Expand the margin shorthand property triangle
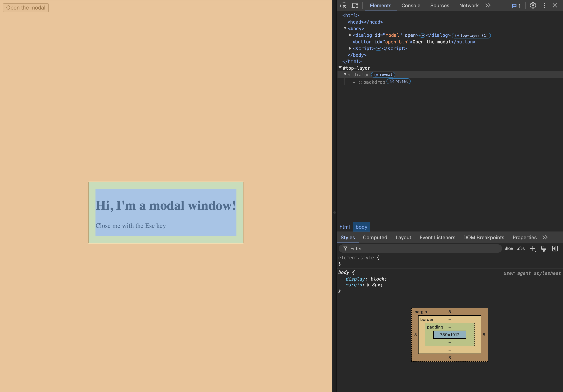The height and width of the screenshot is (392, 563). pyautogui.click(x=368, y=285)
